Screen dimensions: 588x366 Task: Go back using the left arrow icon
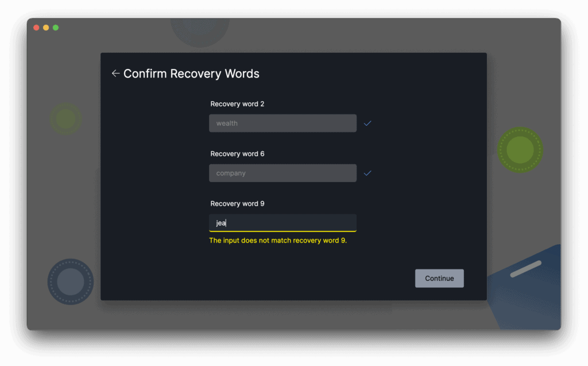[x=115, y=74]
